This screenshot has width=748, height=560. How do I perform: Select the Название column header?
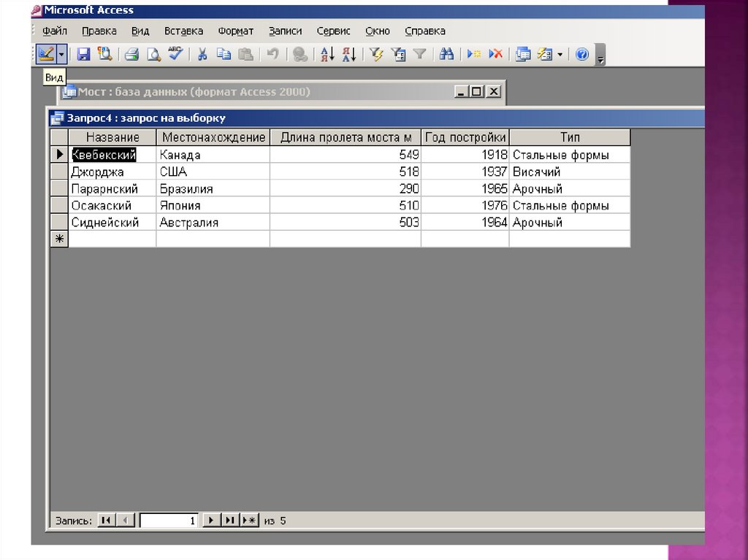(112, 137)
